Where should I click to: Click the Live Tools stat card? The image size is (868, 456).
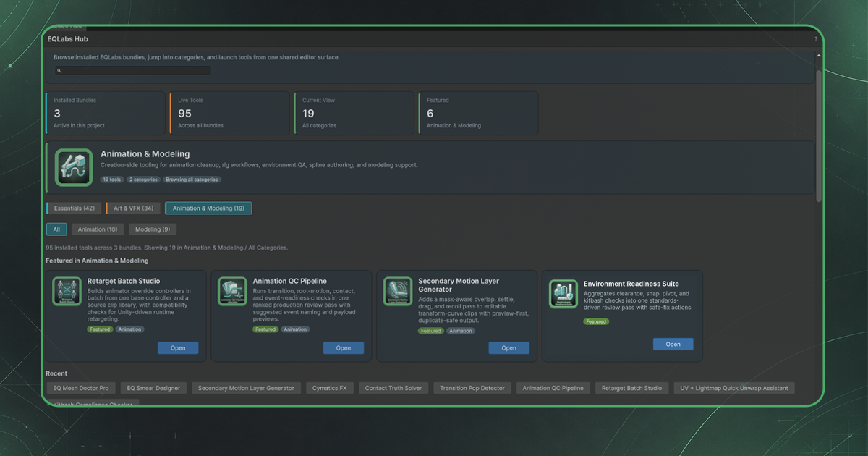(230, 113)
